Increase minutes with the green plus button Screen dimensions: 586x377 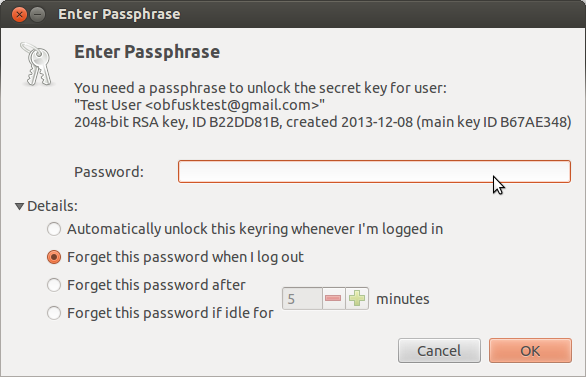click(357, 298)
